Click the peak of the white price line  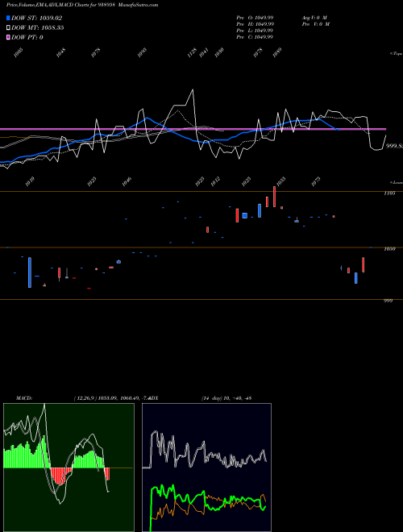[x=193, y=90]
